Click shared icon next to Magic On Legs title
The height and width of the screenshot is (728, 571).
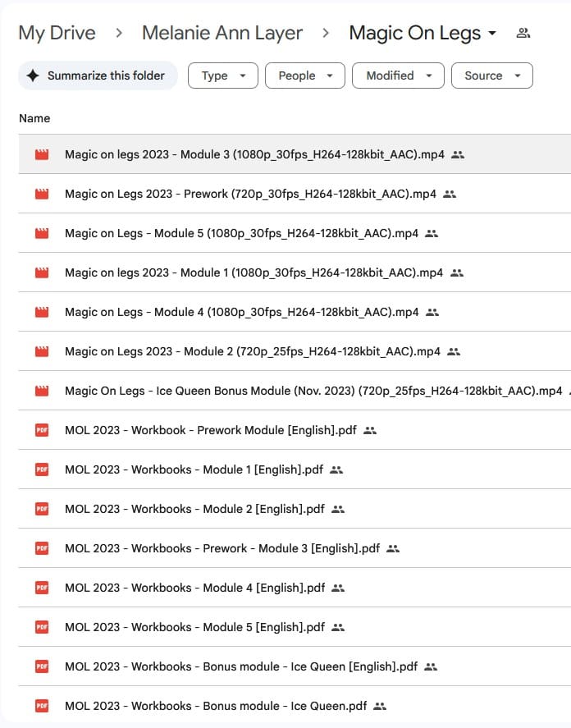coord(523,34)
